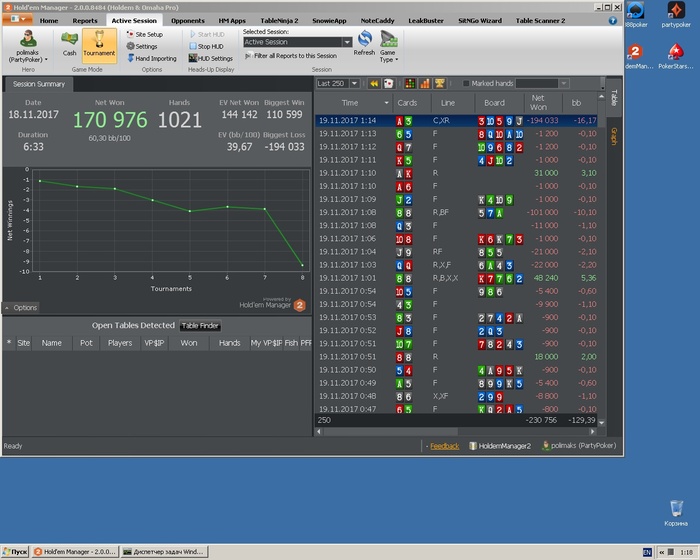Open Site Setup options
700x560 pixels.
point(145,34)
